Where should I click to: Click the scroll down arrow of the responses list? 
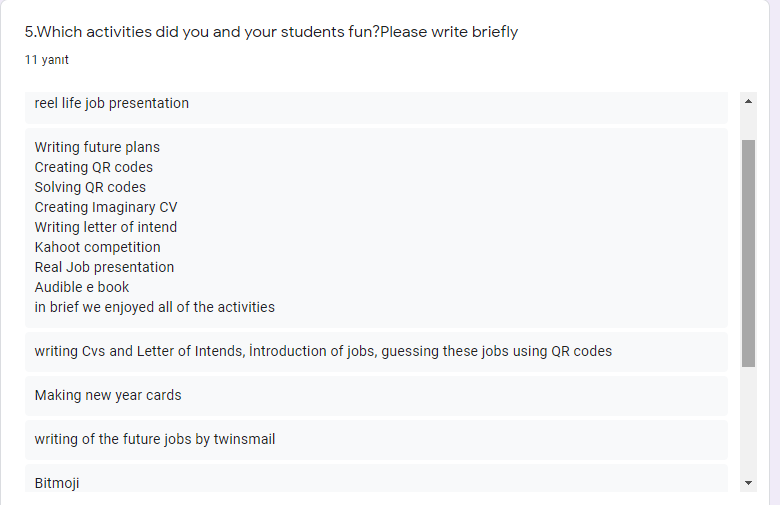click(x=749, y=483)
